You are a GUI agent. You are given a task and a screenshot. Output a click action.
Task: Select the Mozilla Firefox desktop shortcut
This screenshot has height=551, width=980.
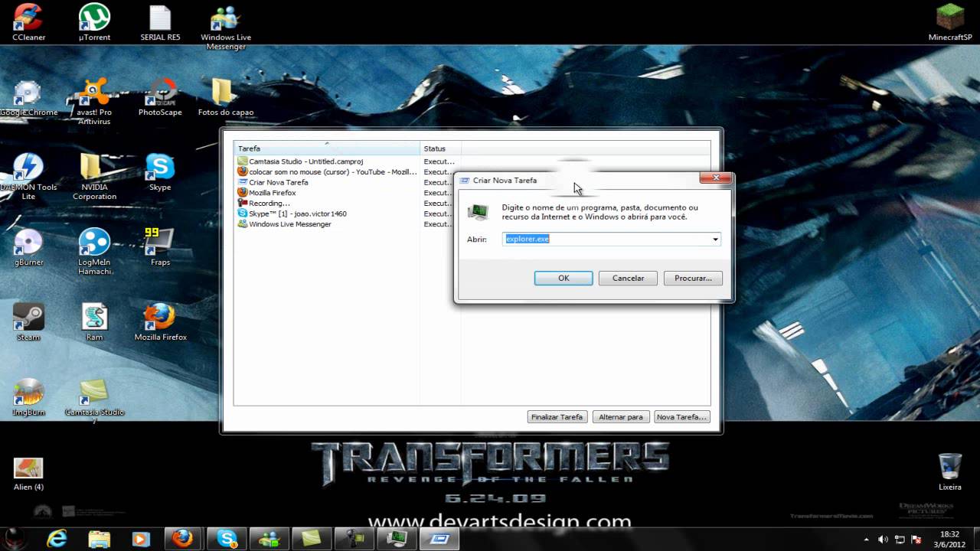(x=160, y=323)
